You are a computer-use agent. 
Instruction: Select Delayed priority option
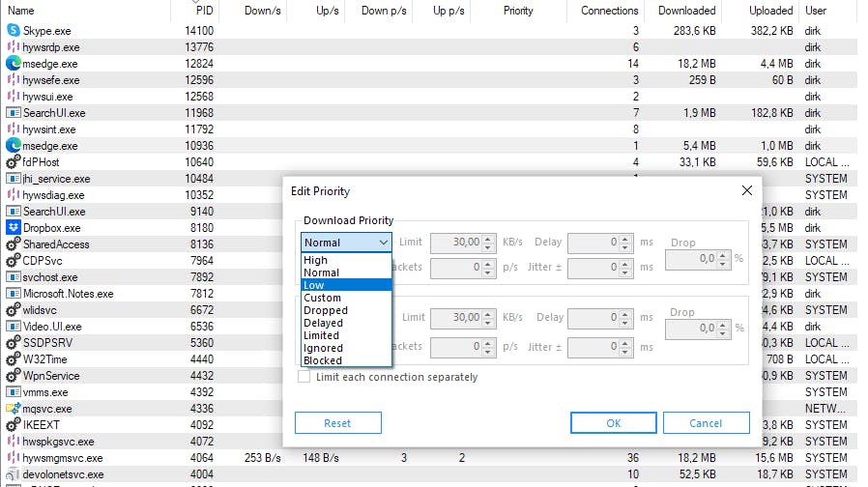pyautogui.click(x=347, y=323)
